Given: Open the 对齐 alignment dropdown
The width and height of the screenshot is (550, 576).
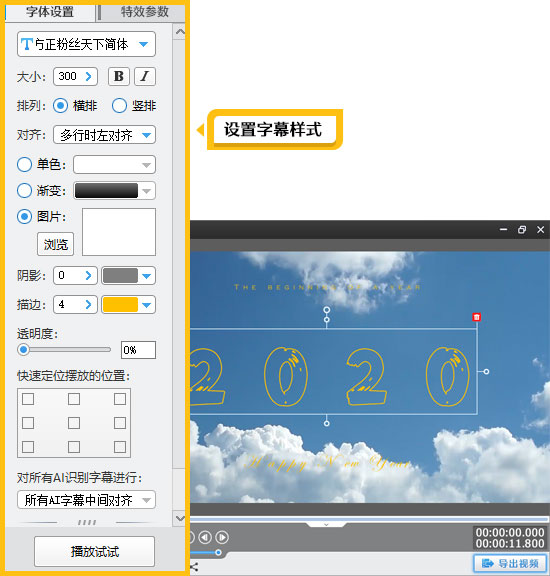Looking at the screenshot, I should click(104, 135).
